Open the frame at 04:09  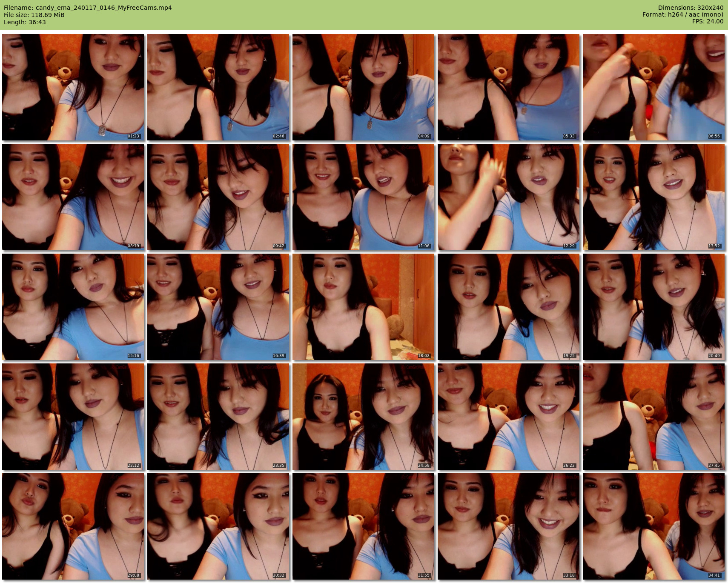click(363, 87)
